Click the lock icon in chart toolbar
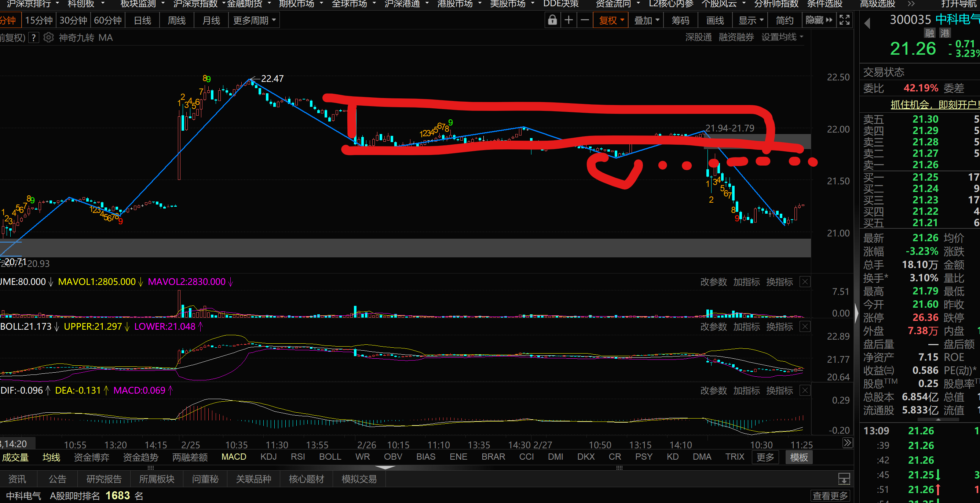 552,20
